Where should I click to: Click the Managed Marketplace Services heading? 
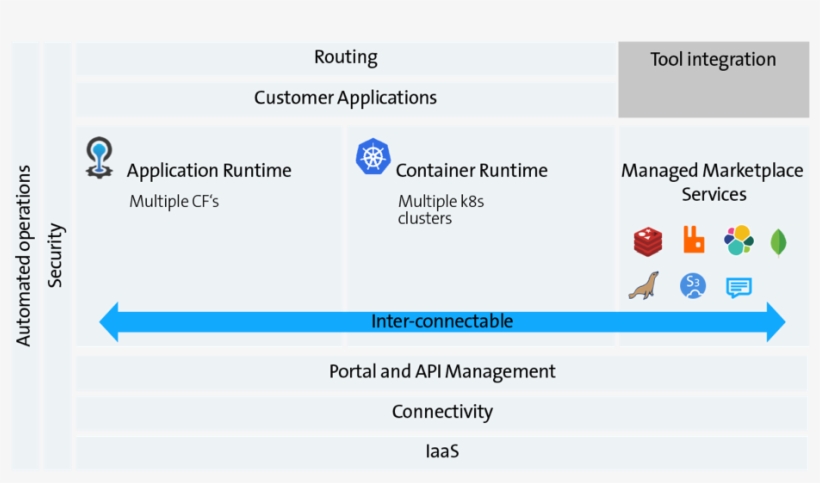(712, 182)
